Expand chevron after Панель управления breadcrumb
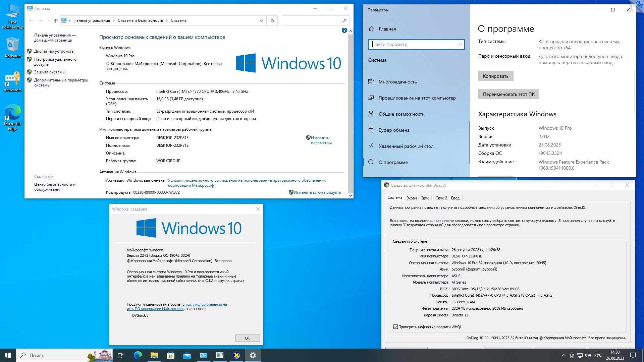 pos(114,20)
